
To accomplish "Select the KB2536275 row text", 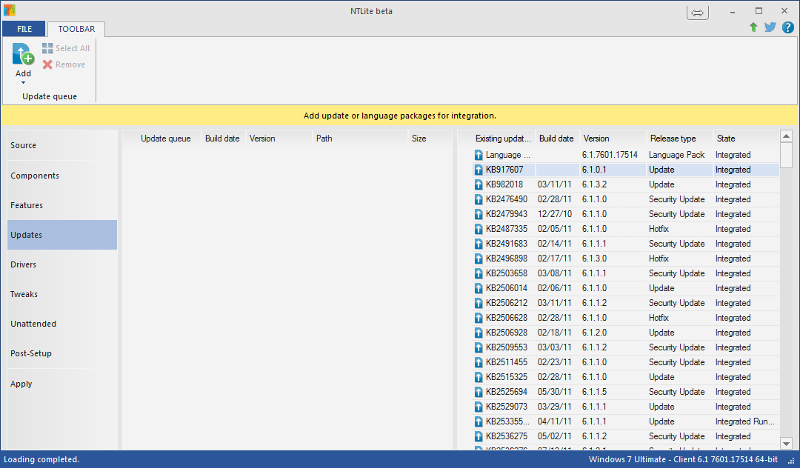I will point(507,436).
